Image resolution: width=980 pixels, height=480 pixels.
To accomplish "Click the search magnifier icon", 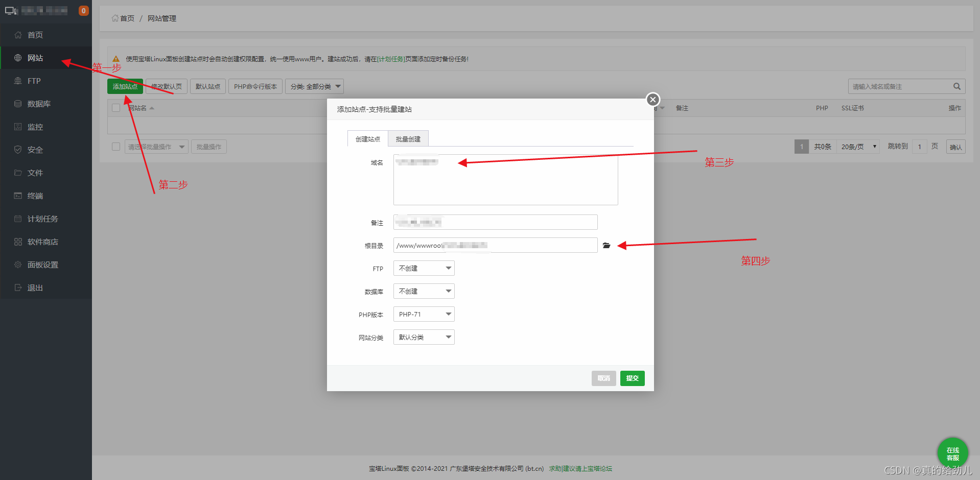I will (956, 86).
